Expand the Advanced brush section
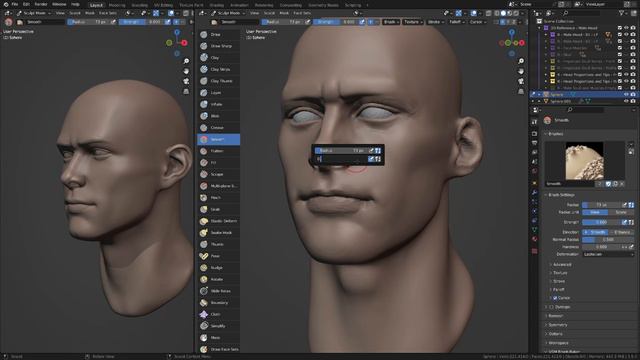This screenshot has width=640, height=360. (x=562, y=264)
